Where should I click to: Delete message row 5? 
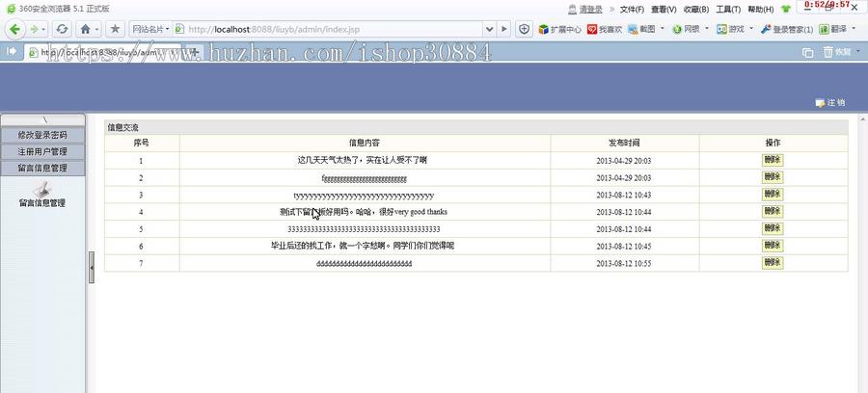coord(773,229)
